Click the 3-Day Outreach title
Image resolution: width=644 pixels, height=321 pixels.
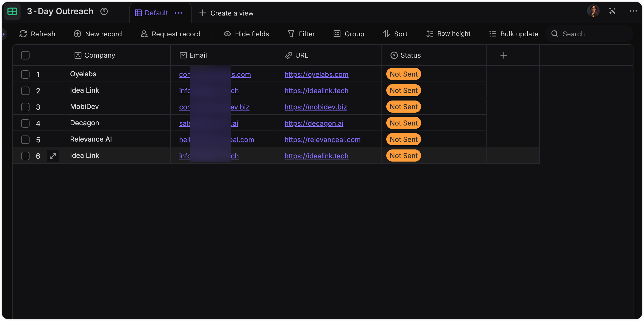[x=60, y=11]
